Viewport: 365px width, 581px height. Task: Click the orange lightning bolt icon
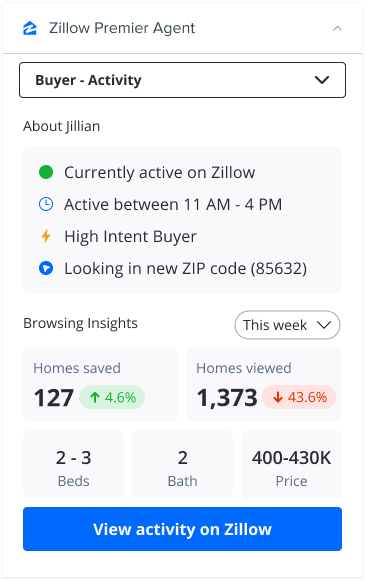(46, 236)
